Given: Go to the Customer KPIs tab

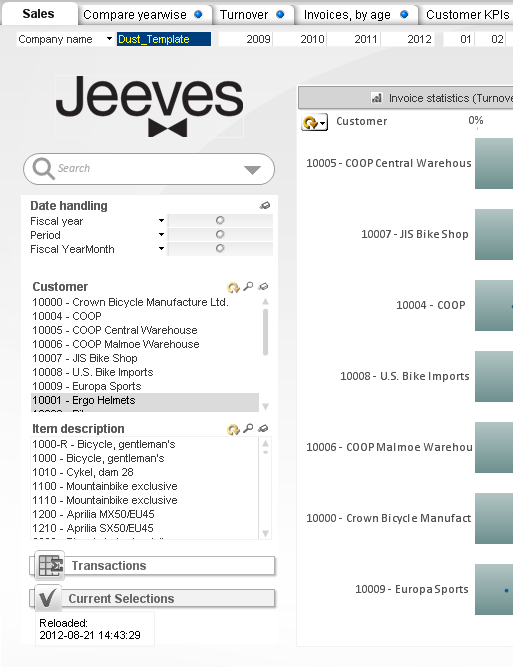Looking at the screenshot, I should [x=467, y=15].
